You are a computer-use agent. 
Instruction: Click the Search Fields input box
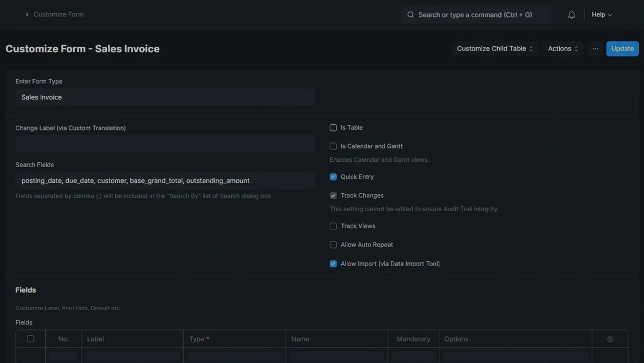coord(165,180)
